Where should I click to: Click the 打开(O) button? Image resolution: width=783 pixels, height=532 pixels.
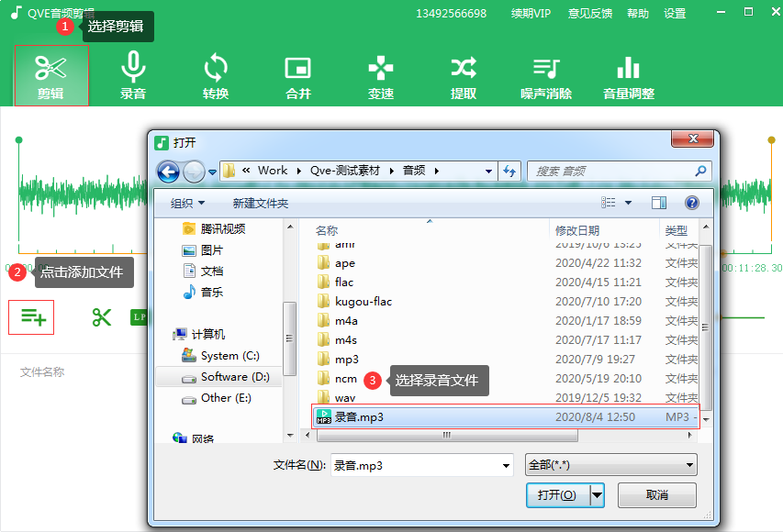click(558, 495)
